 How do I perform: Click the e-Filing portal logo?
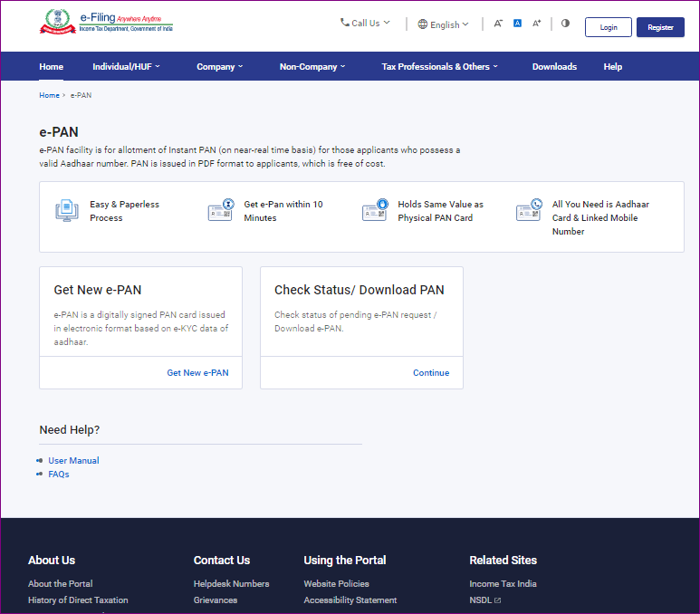coord(106,23)
